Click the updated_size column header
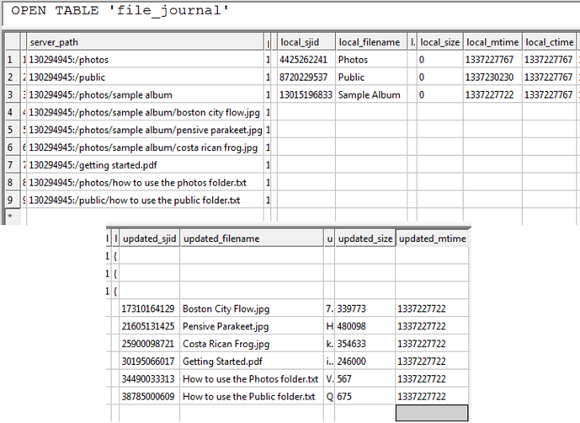The width and height of the screenshot is (580, 423). 365,238
